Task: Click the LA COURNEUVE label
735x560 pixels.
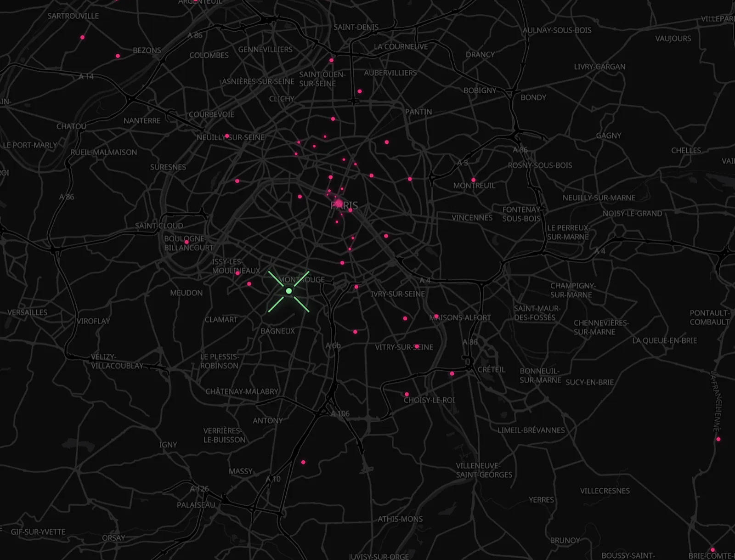Action: tap(401, 46)
